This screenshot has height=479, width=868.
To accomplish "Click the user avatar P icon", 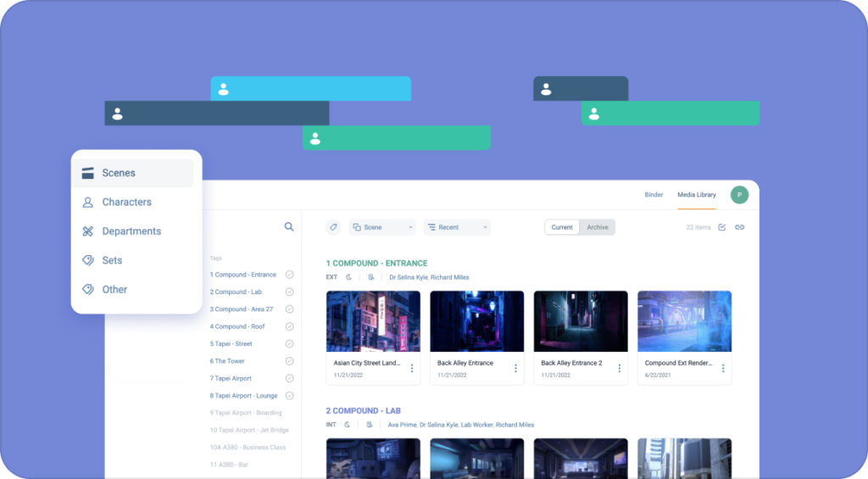I will click(x=739, y=195).
